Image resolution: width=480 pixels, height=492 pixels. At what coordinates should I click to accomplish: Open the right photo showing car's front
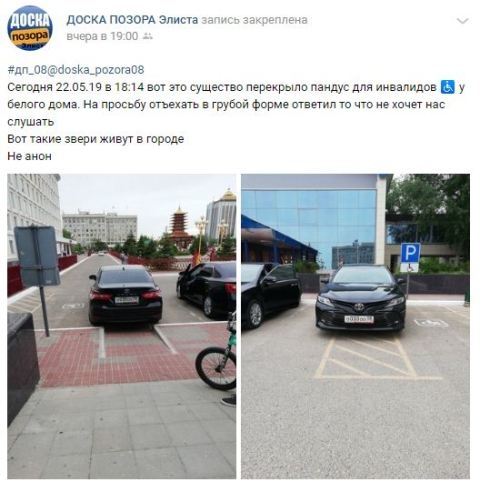[356, 326]
